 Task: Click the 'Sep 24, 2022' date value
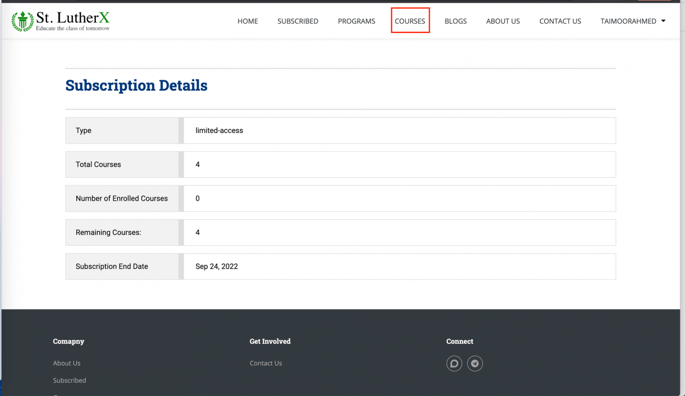[x=217, y=266]
